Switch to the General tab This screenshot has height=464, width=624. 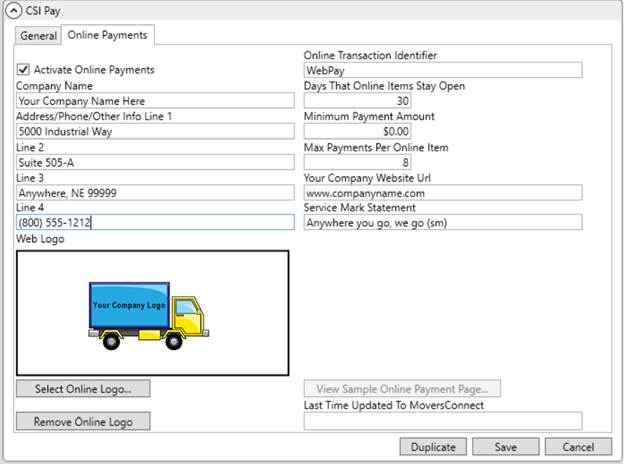coord(39,36)
